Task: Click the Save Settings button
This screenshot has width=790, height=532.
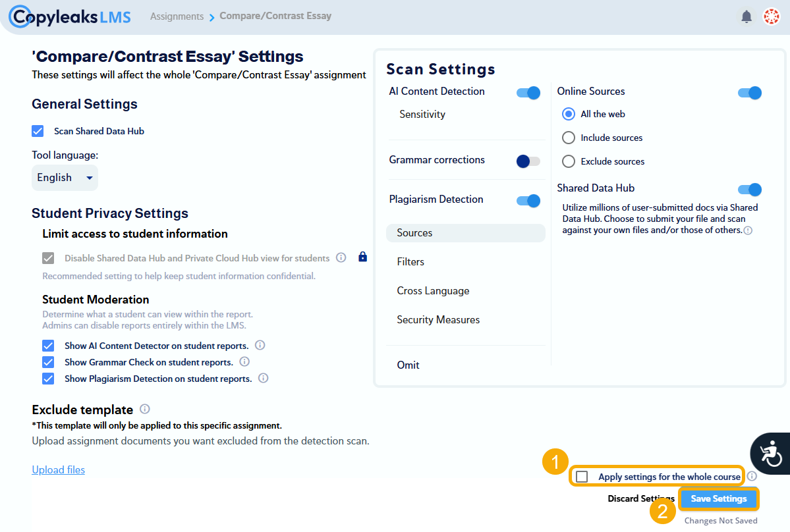Action: coord(718,498)
